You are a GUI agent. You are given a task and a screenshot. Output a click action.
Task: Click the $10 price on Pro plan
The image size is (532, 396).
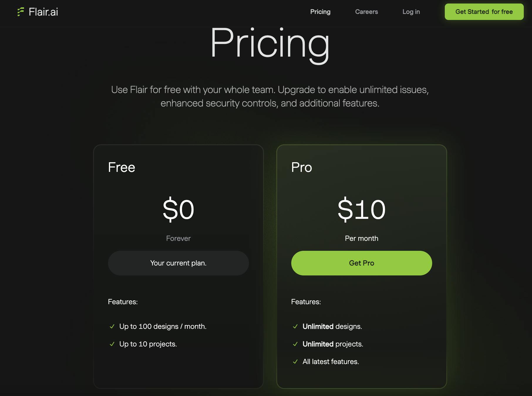point(361,209)
